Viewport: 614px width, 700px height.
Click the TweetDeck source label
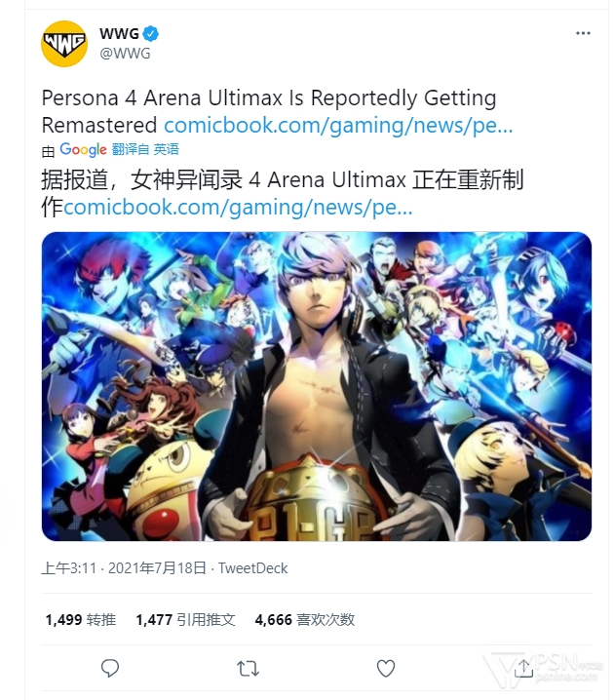(252, 568)
